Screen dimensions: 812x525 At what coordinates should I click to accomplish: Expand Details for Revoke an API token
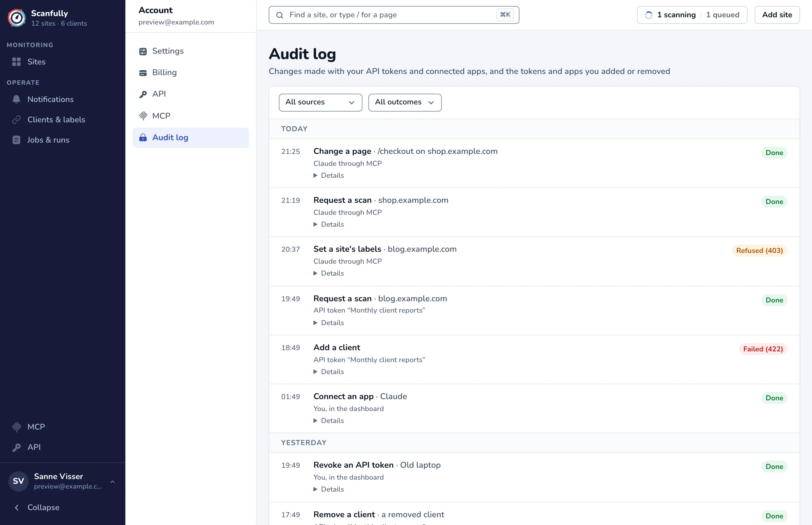pyautogui.click(x=329, y=489)
